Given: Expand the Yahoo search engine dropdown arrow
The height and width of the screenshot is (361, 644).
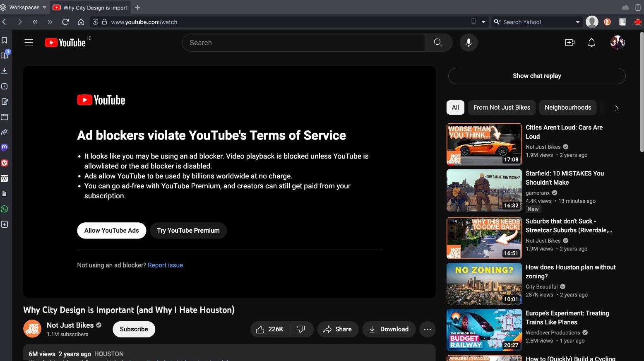Looking at the screenshot, I should tap(578, 22).
